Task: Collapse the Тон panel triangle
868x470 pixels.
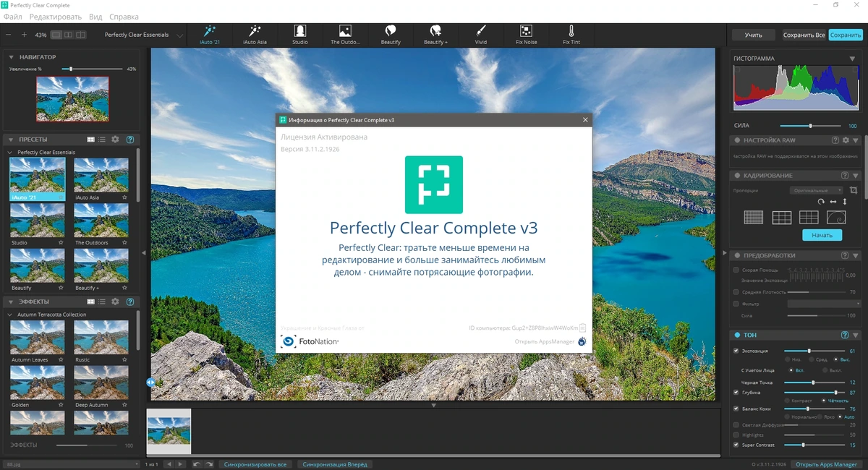Action: pos(854,335)
